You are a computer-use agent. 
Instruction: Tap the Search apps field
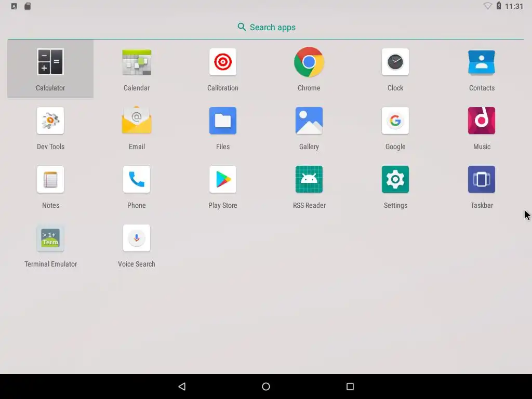point(266,28)
